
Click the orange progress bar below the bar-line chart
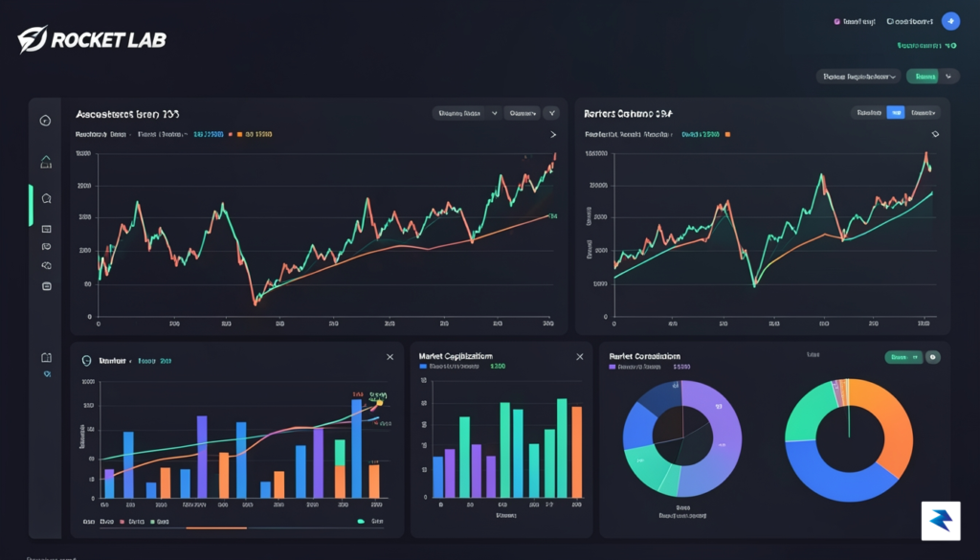[x=216, y=528]
